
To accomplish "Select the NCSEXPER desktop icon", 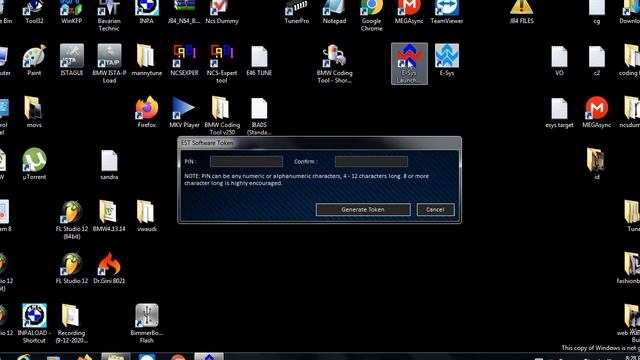I will click(x=184, y=60).
